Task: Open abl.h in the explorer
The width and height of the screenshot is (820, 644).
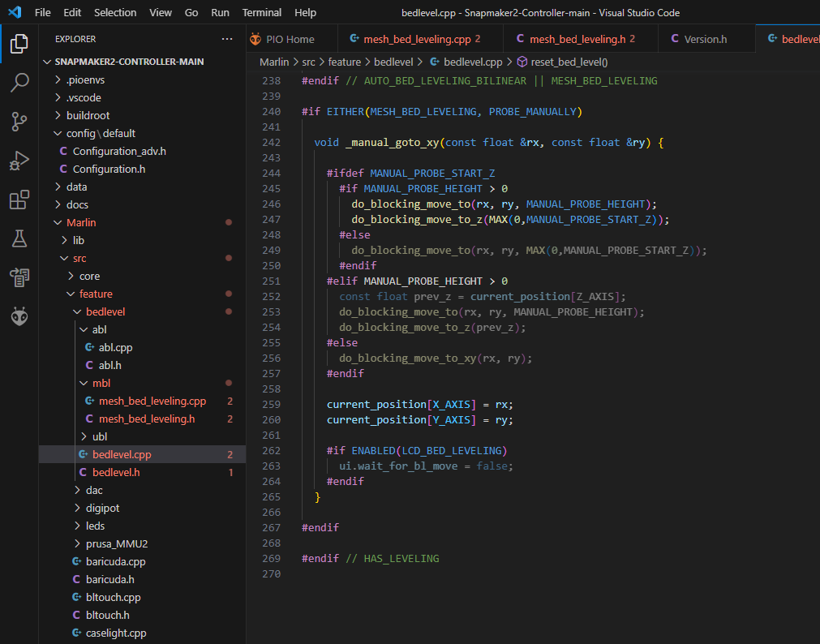Action: [142, 365]
